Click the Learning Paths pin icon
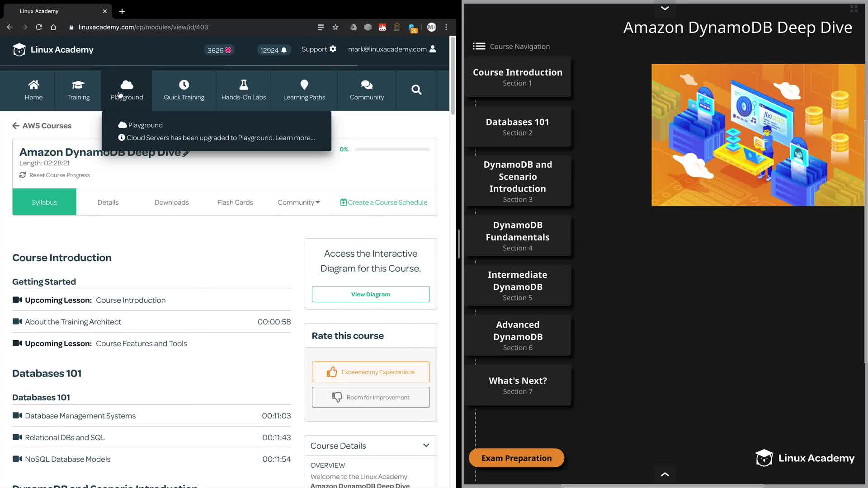Image resolution: width=868 pixels, height=488 pixels. (x=304, y=85)
